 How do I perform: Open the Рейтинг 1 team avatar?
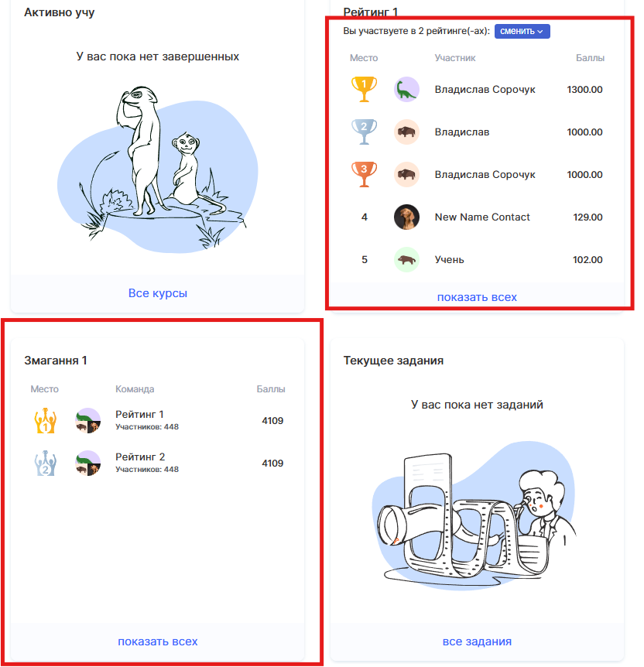tap(87, 421)
